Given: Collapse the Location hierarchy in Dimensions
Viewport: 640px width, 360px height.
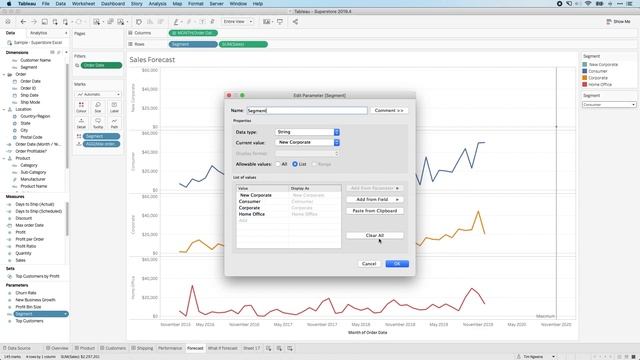Looking at the screenshot, I should tap(4, 109).
